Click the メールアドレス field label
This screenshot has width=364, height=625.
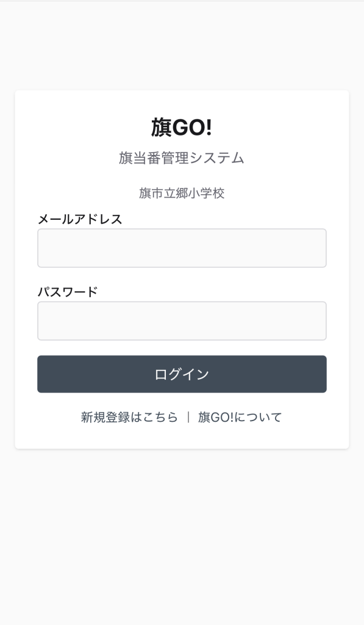coord(79,220)
